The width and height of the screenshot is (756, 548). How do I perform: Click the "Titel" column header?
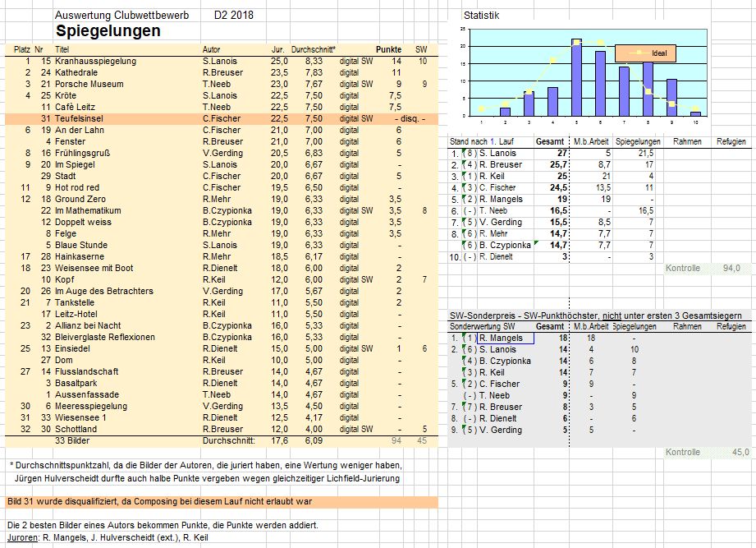click(62, 49)
